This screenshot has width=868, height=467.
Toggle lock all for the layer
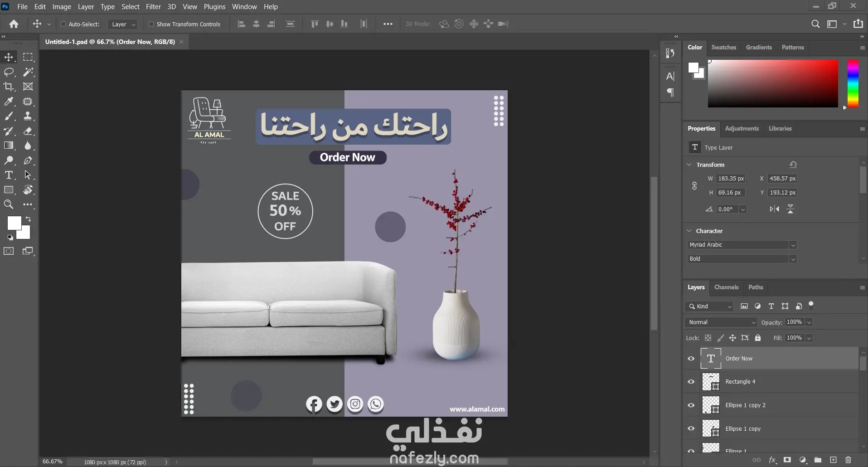coord(758,338)
